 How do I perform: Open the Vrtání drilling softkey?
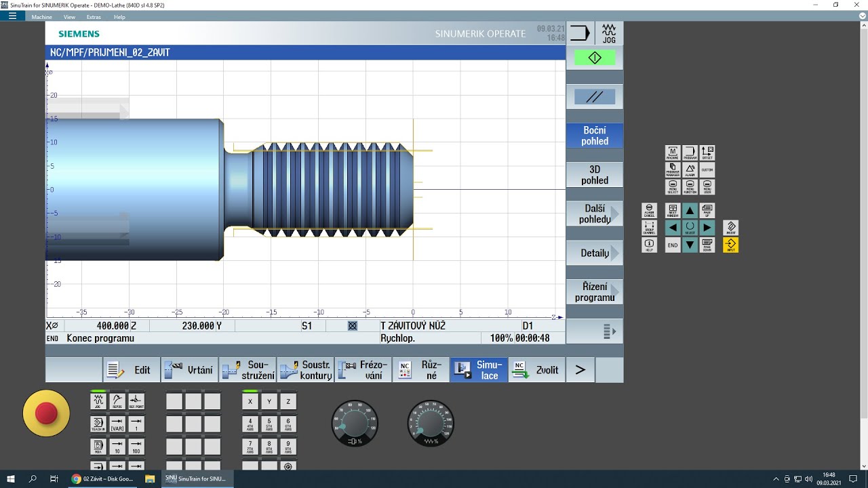coord(190,370)
